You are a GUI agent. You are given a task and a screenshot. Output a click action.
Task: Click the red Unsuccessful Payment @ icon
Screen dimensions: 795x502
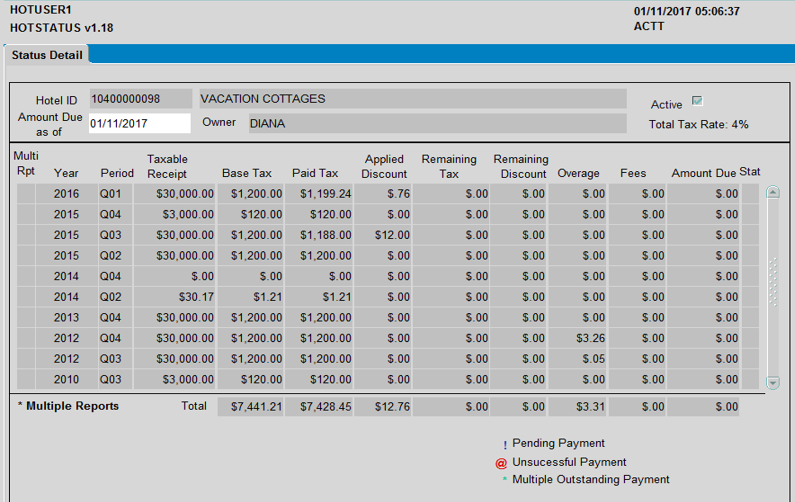pos(502,463)
